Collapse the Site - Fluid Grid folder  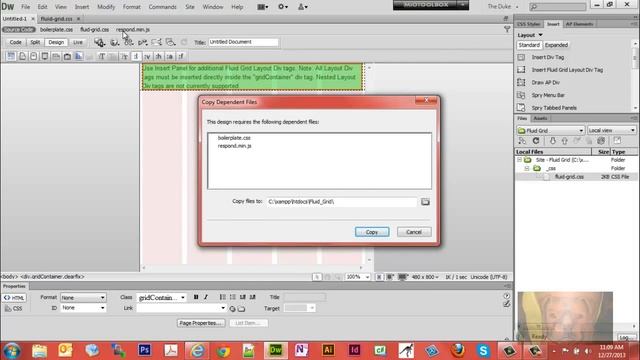pyautogui.click(x=519, y=160)
